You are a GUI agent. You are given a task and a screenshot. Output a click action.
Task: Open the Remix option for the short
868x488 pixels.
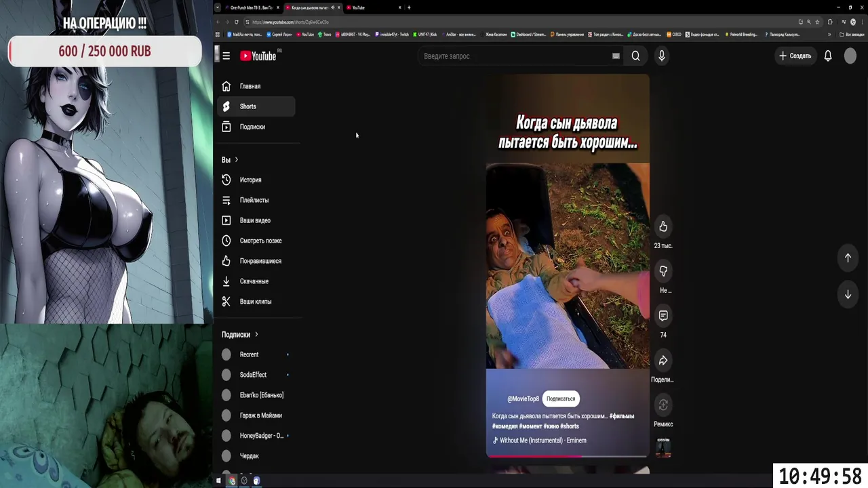pos(663,405)
